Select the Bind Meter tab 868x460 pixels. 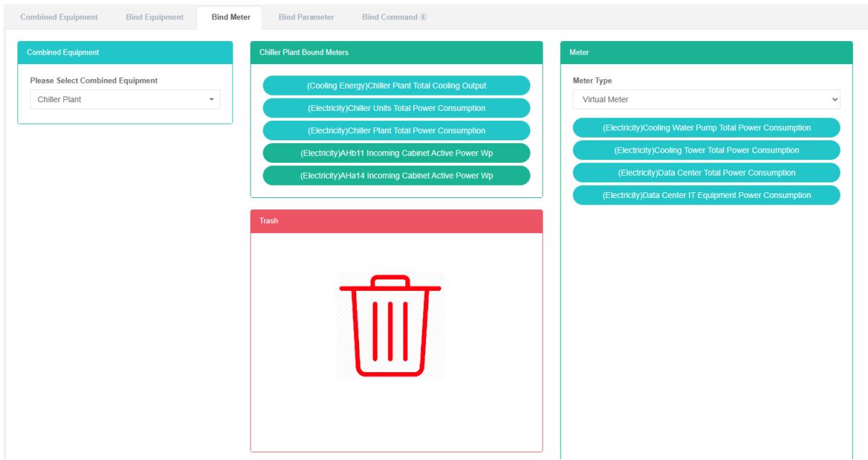(x=230, y=17)
